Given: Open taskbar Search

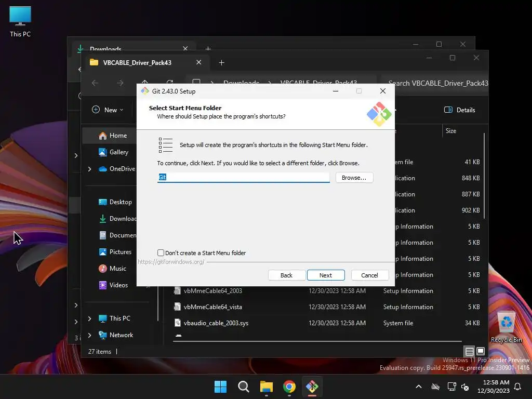Looking at the screenshot, I should coord(243,387).
